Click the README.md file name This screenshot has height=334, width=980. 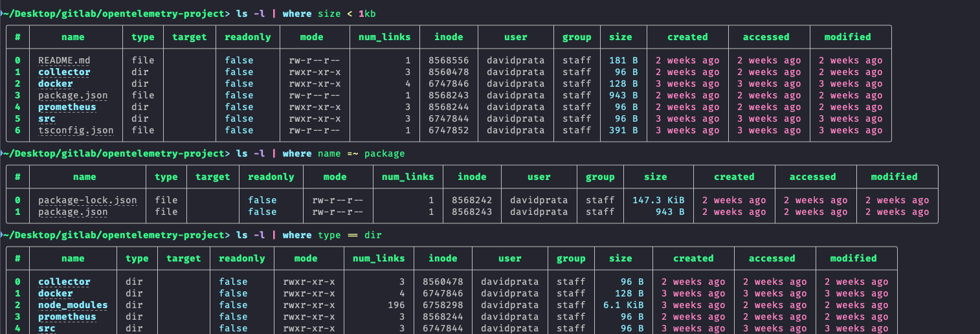[x=64, y=60]
